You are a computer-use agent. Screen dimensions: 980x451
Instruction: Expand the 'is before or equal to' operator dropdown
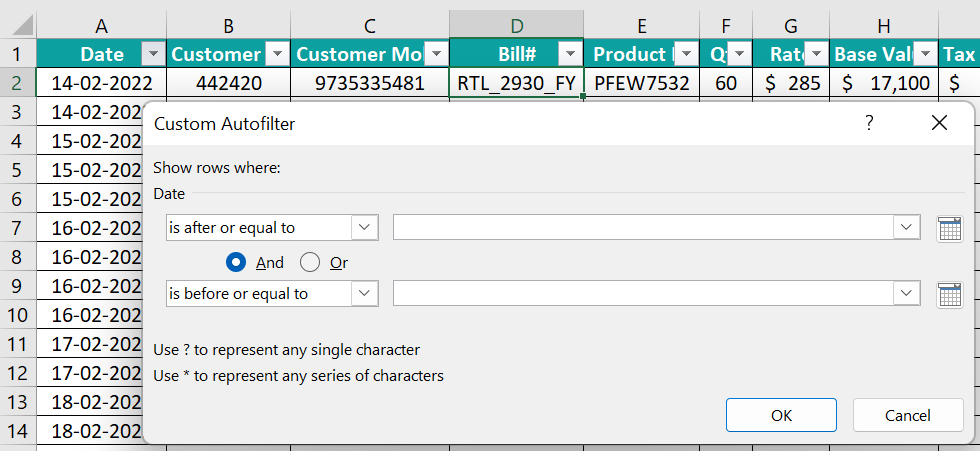364,294
